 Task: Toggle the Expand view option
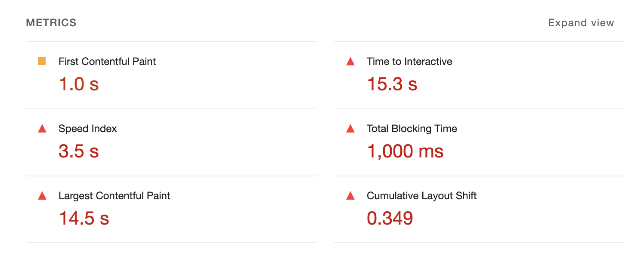pos(581,22)
